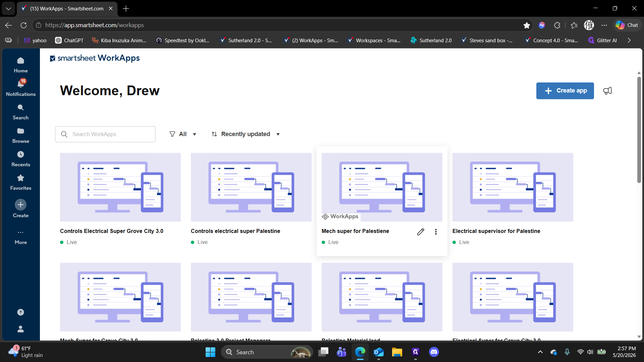
Task: Open Microsoft Teams from the taskbar
Action: tap(341, 352)
